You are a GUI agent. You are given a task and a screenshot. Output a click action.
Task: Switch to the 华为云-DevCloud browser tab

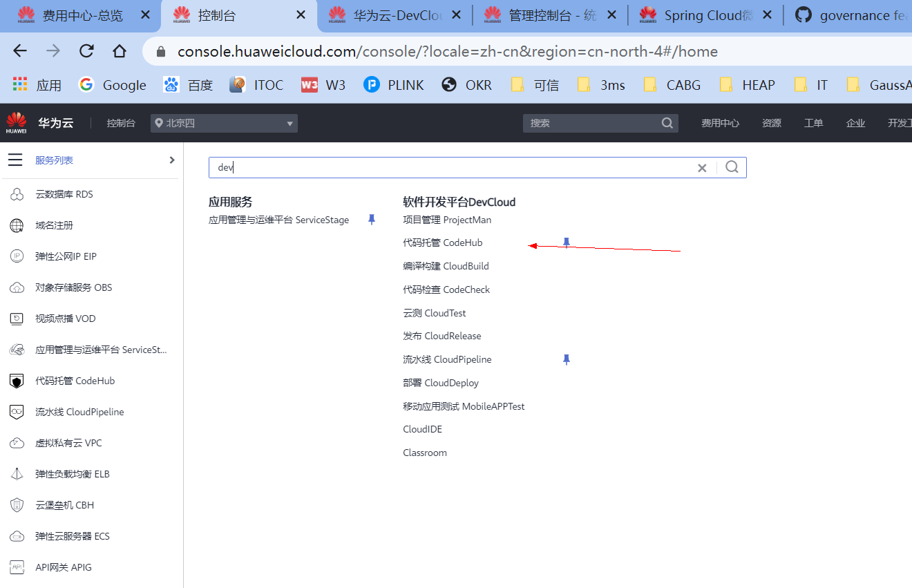pyautogui.click(x=396, y=15)
